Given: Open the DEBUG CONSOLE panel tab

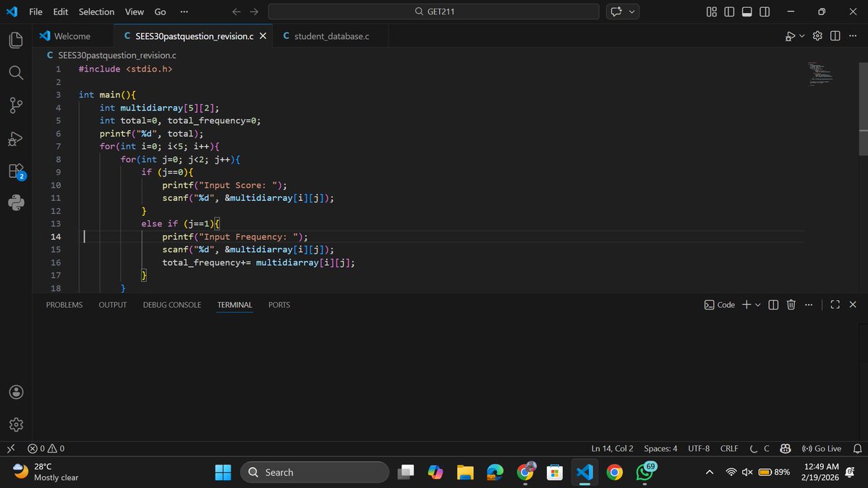Looking at the screenshot, I should [x=172, y=305].
